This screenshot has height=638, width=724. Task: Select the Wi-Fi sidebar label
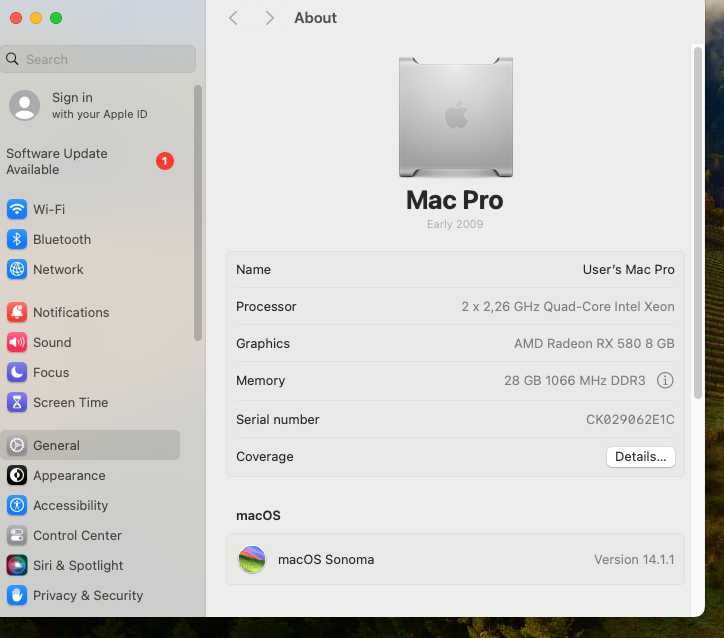[x=49, y=209]
